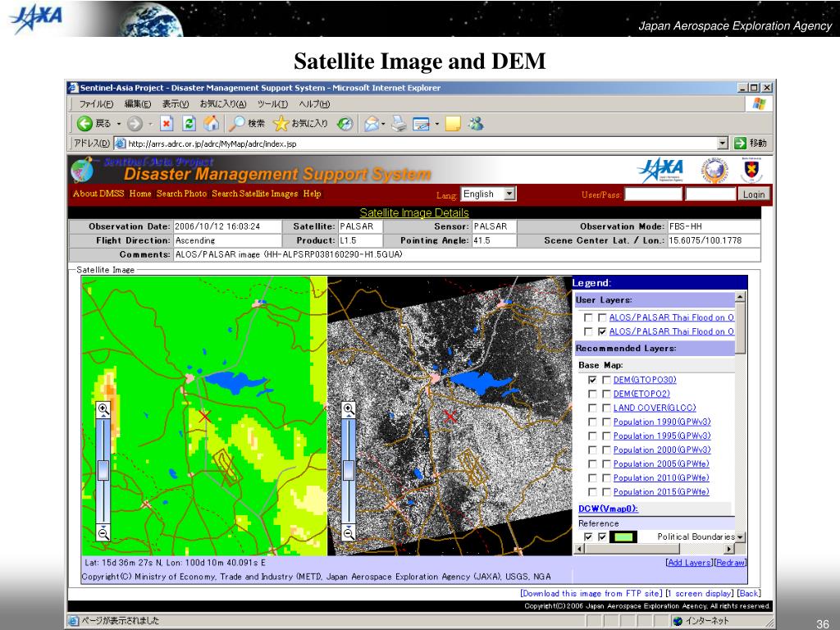
Task: Click the Edit page toolbar icon
Action: point(421,125)
